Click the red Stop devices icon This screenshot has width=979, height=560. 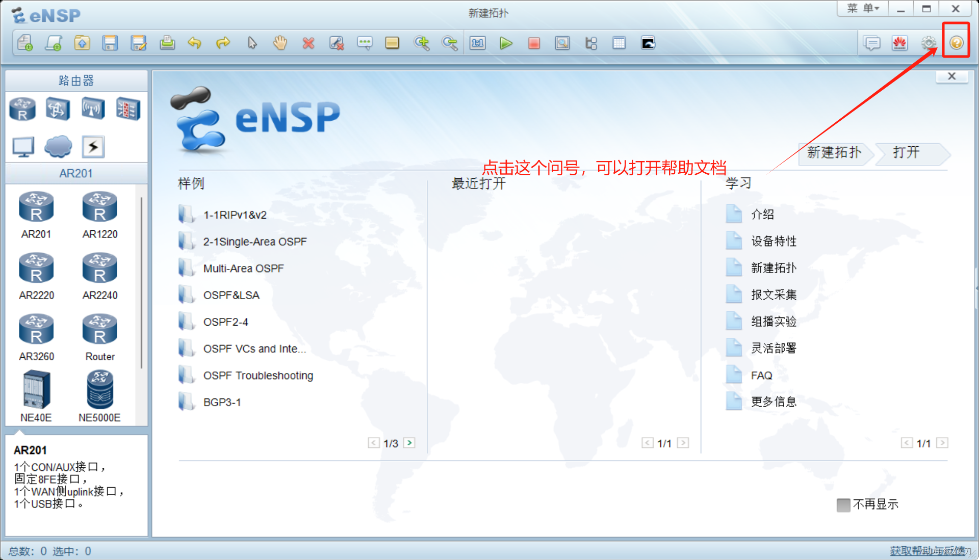click(534, 43)
